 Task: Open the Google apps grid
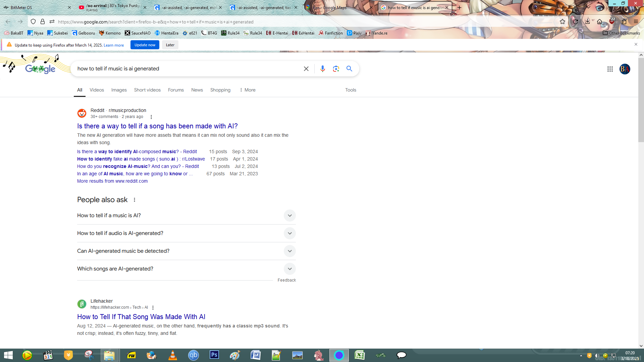point(610,69)
